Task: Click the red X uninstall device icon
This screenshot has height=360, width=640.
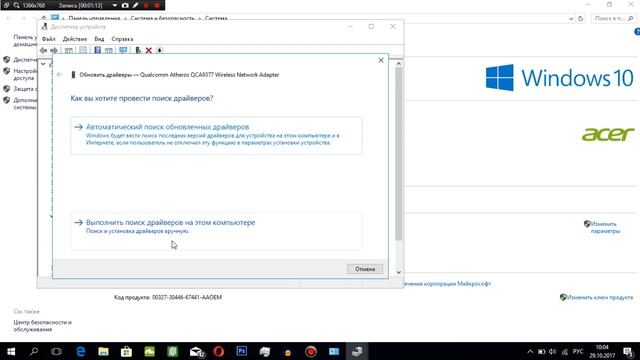Action: point(149,50)
